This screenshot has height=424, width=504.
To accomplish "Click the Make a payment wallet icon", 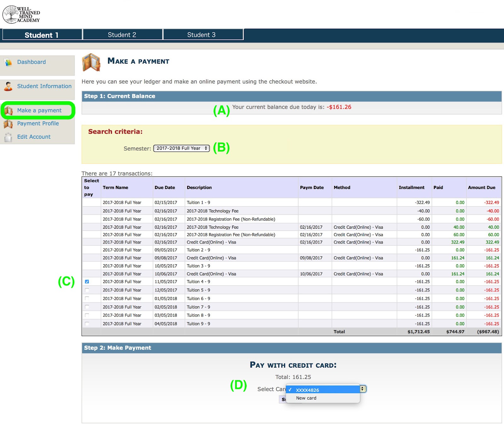I will (9, 111).
